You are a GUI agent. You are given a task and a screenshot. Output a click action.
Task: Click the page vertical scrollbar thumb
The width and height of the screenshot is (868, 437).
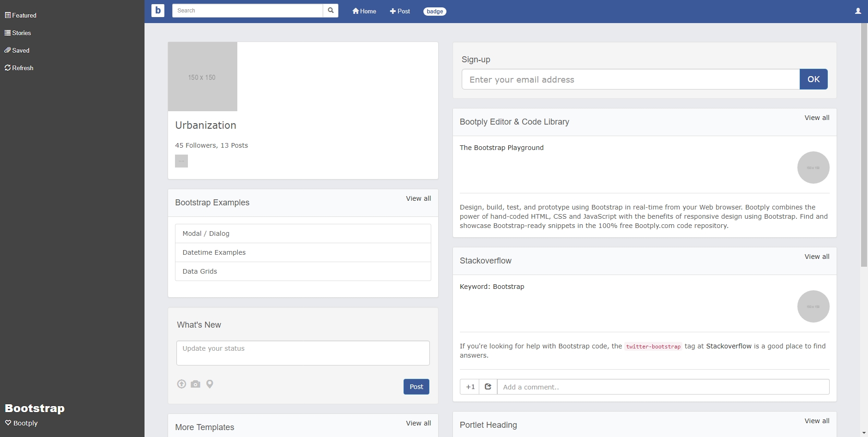[864, 145]
